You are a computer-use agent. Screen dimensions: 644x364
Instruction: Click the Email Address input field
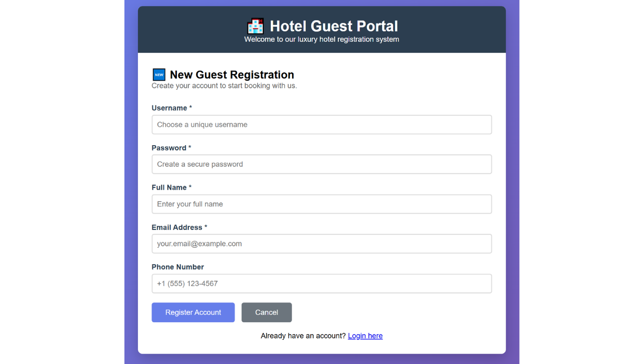pyautogui.click(x=322, y=243)
